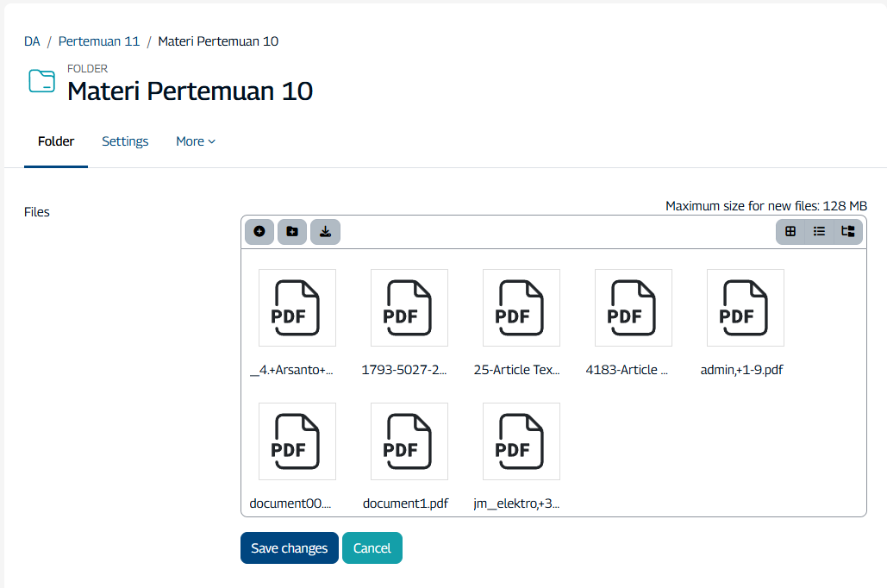Screen dimensions: 887x588
Task: Switch to the Settings tab
Action: [125, 141]
